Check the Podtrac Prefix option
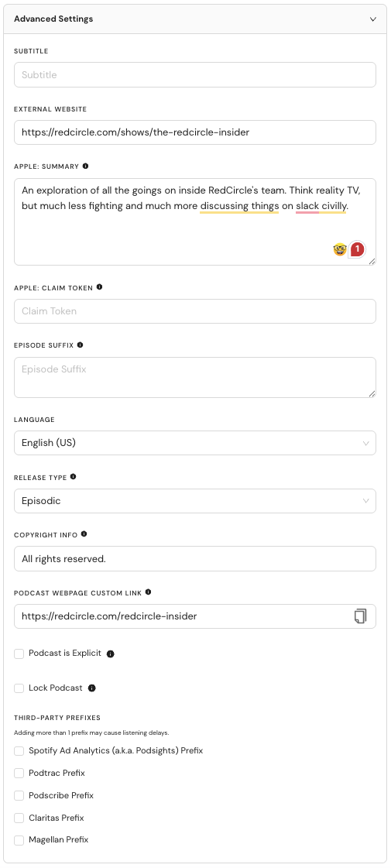391x868 pixels. (19, 774)
